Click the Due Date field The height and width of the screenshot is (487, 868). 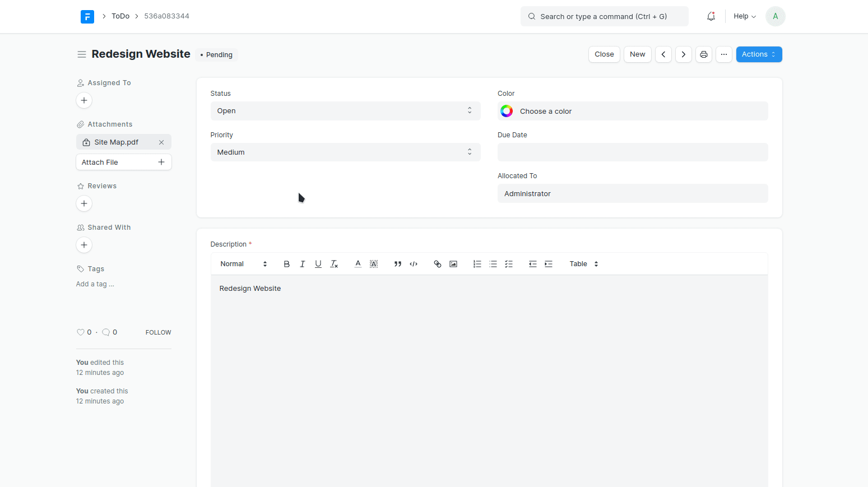632,152
